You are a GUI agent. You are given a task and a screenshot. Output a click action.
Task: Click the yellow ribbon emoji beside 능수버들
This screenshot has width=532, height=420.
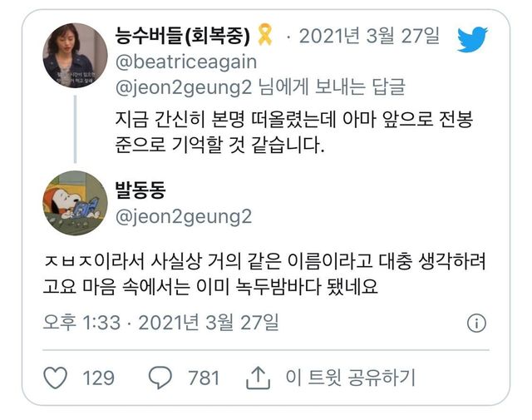(263, 36)
